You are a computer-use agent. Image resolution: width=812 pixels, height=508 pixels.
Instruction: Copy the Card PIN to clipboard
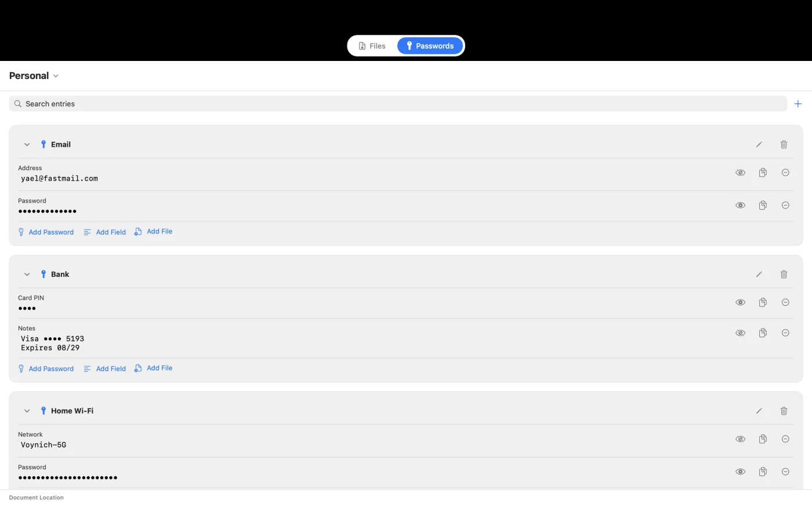click(763, 302)
